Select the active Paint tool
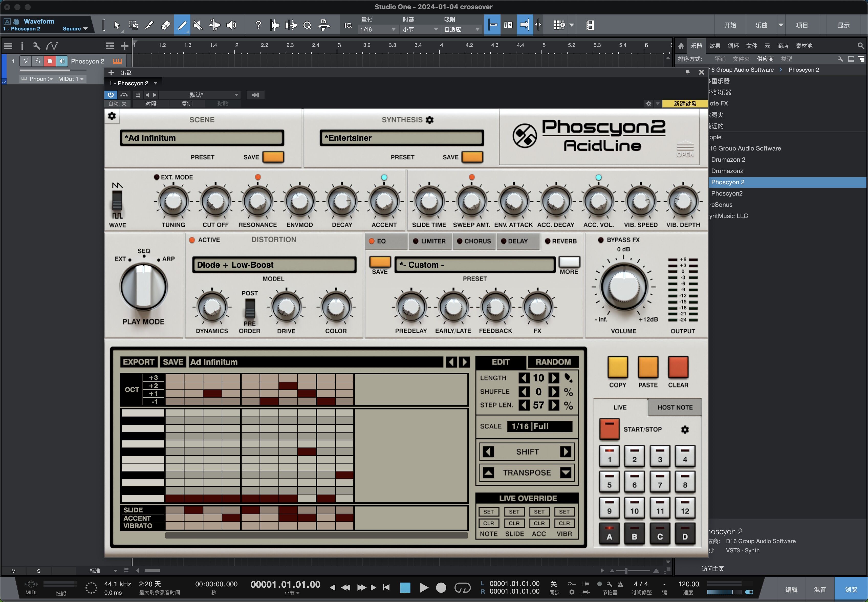 point(182,25)
